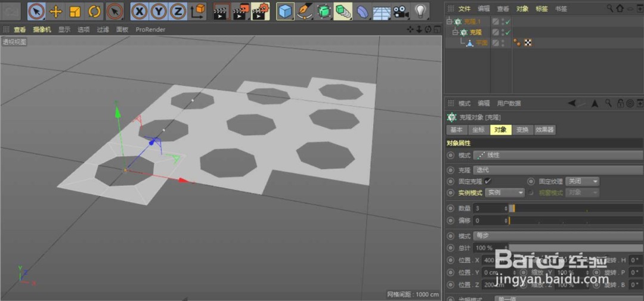
Task: Toggle the green enable checkmark for 克隆.1
Action: click(507, 22)
